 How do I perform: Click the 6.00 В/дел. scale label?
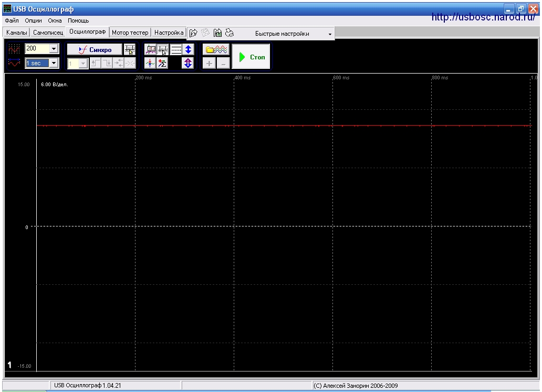55,85
